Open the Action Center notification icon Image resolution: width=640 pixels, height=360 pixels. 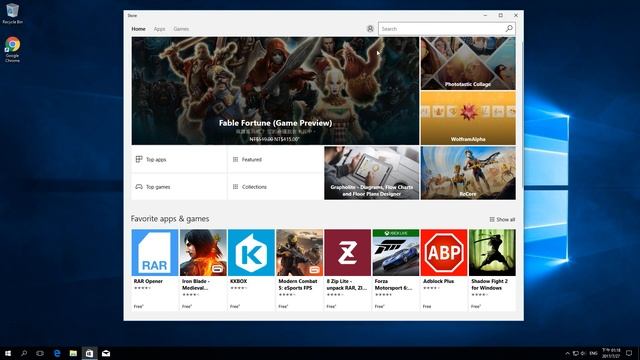pos(629,353)
